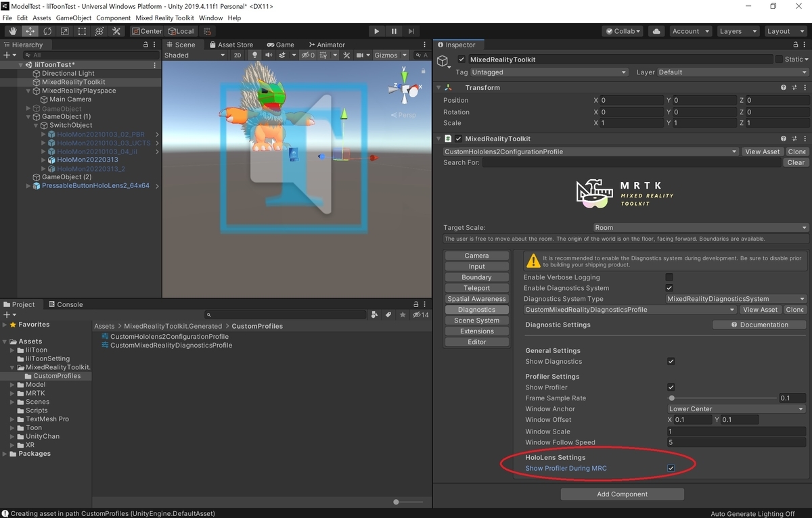
Task: Lock the Hierarchy panel
Action: [x=145, y=45]
